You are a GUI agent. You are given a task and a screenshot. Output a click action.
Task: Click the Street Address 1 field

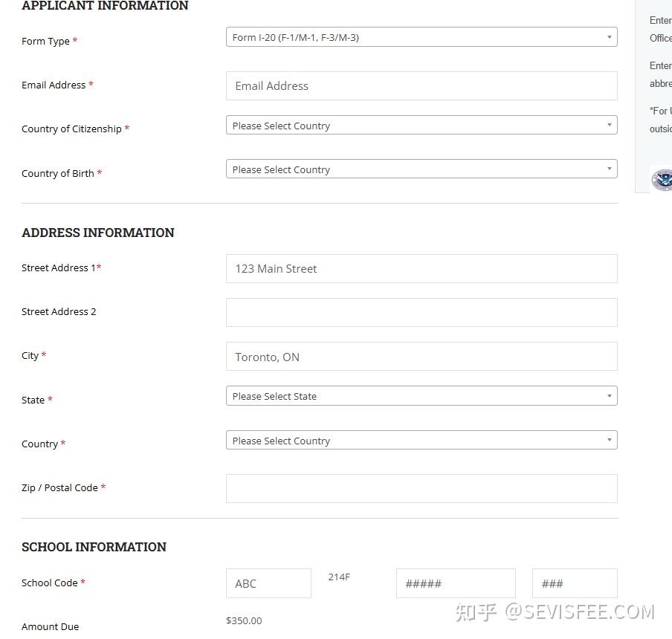pos(421,268)
